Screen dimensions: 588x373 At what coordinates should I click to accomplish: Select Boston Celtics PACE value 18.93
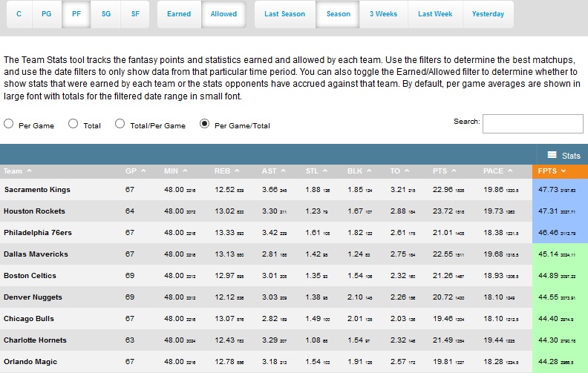tap(494, 276)
